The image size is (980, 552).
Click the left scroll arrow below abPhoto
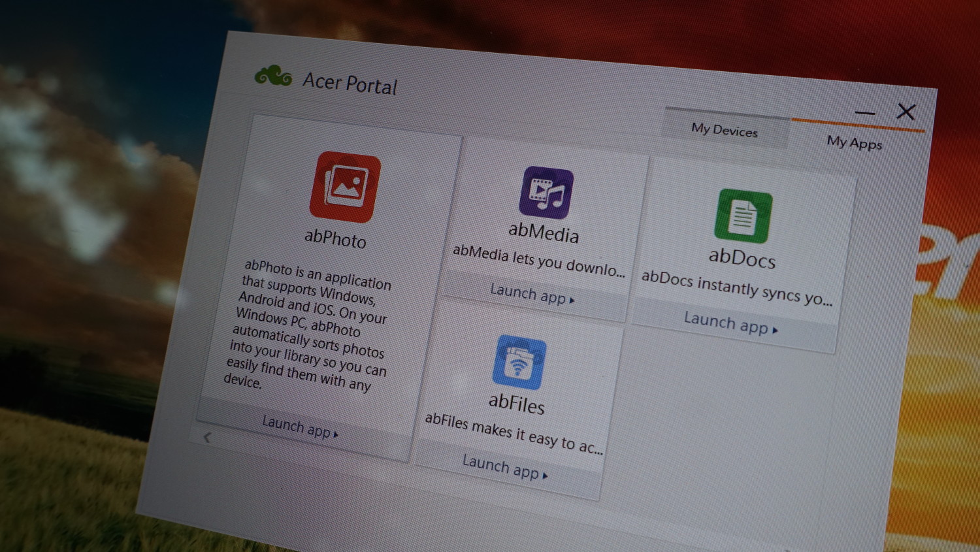point(207,437)
